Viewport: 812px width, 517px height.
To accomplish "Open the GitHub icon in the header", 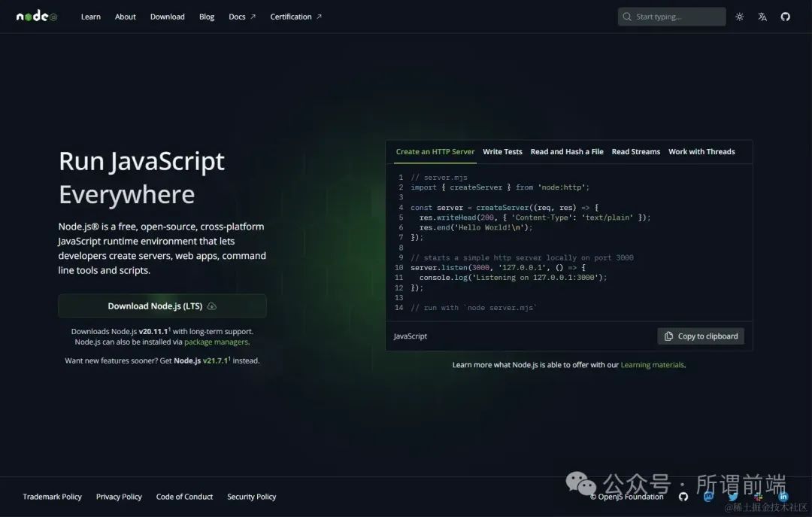I will [786, 17].
